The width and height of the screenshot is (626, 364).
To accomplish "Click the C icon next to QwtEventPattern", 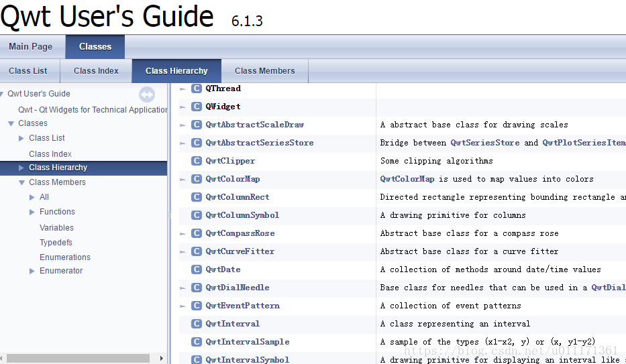I will (197, 306).
